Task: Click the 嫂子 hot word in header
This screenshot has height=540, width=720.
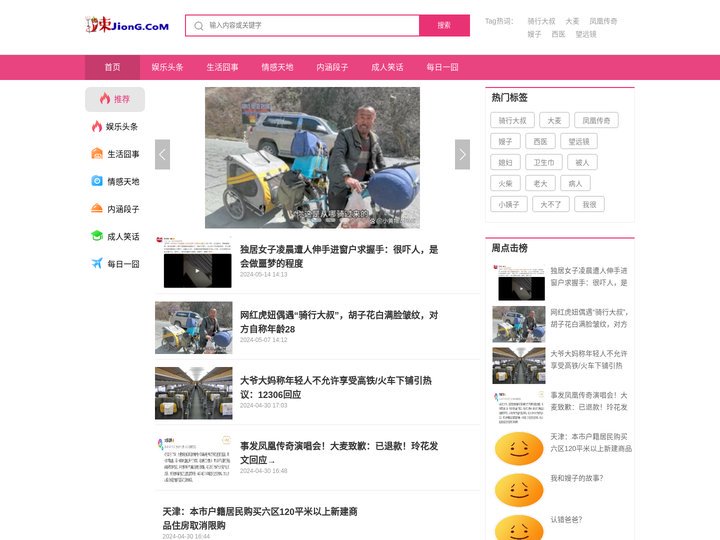Action: click(534, 34)
